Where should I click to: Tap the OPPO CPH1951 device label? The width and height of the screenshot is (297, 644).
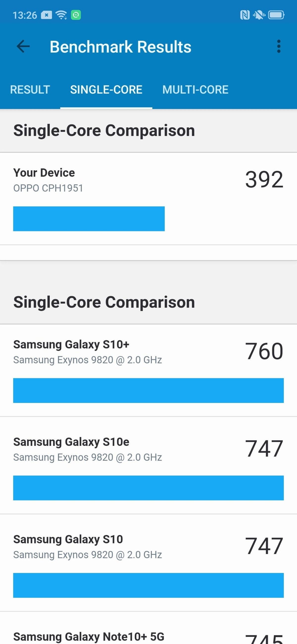click(48, 188)
